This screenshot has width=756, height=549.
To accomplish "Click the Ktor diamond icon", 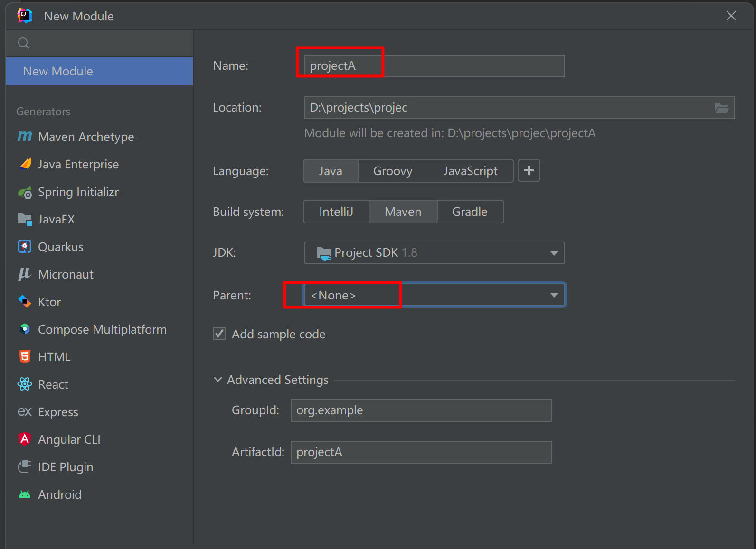I will pyautogui.click(x=25, y=302).
